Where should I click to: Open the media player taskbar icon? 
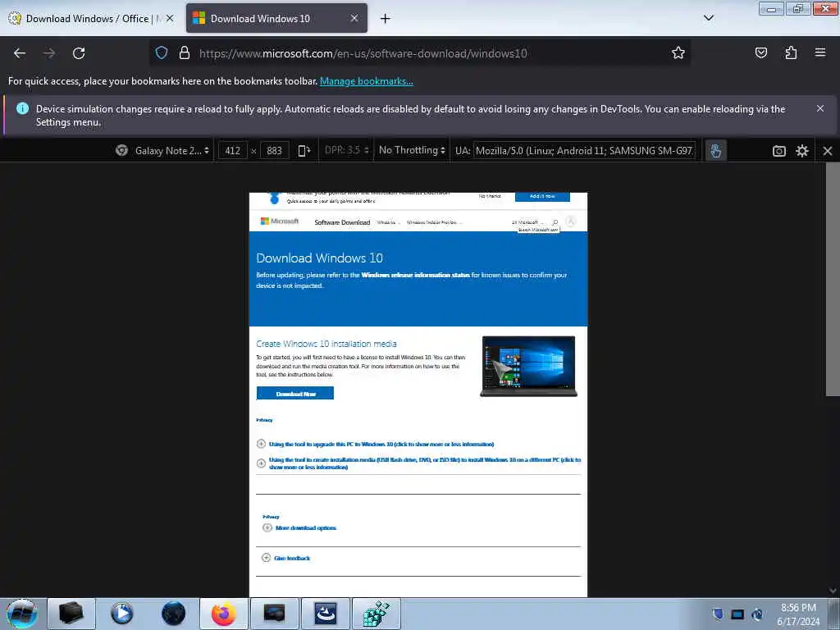121,614
